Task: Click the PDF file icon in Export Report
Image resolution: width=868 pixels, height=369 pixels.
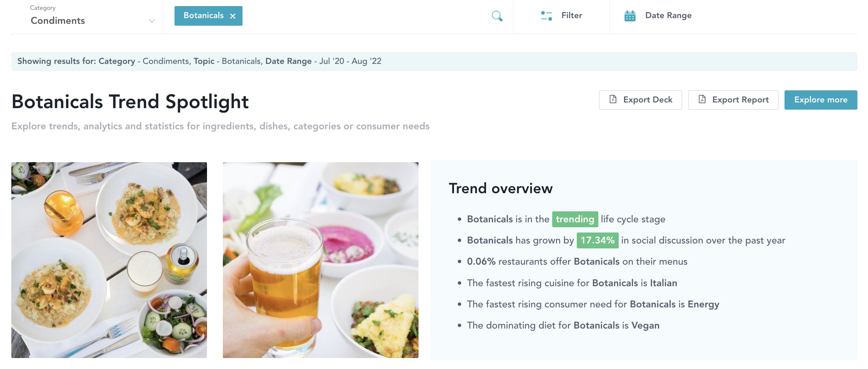Action: [702, 99]
